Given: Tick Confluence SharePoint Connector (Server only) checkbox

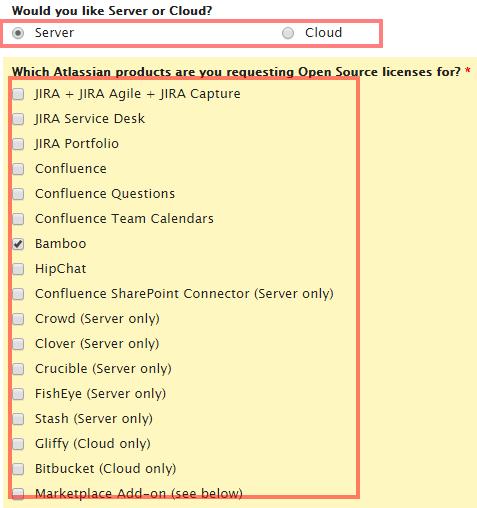Looking at the screenshot, I should 18,294.
